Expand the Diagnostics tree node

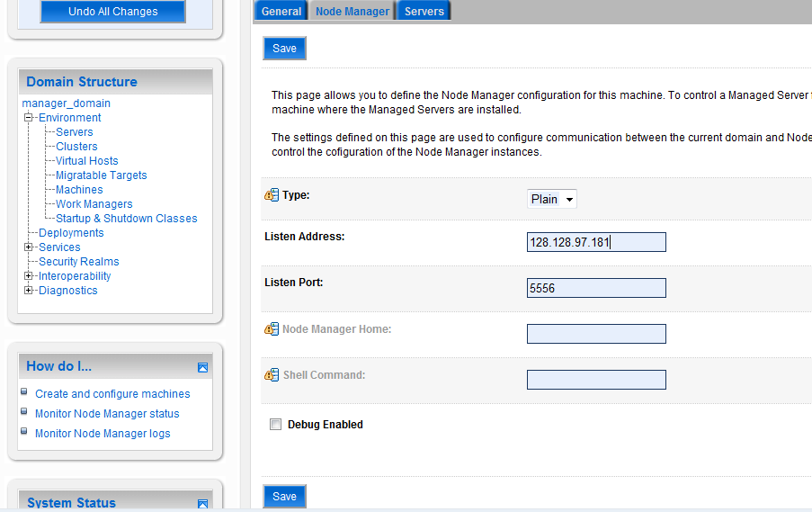[x=29, y=291]
